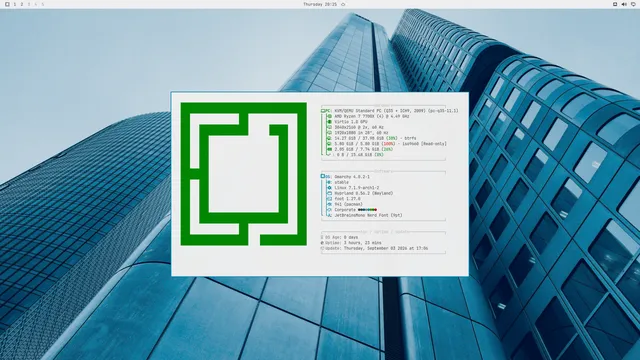
Task: Switch to workspace 4
Action: click(x=36, y=4)
